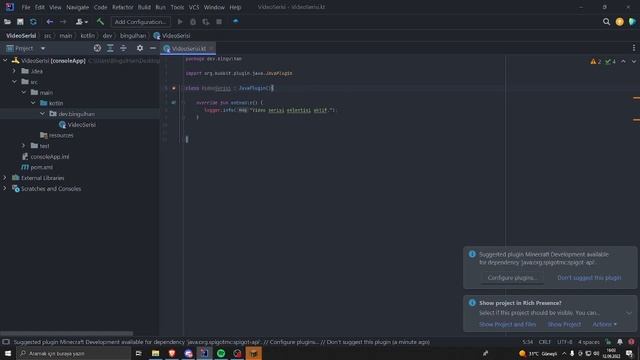640x360 pixels.
Task: Click the Debug bug icon
Action: [x=193, y=22]
